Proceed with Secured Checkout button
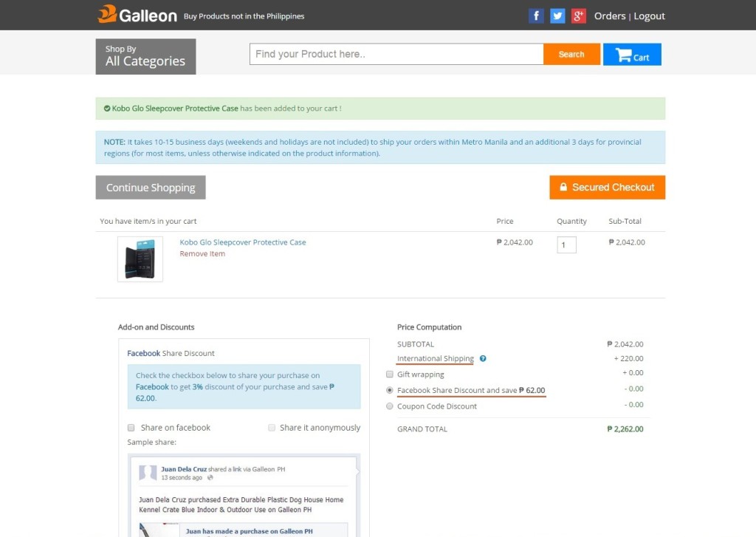The image size is (756, 537). coord(607,187)
